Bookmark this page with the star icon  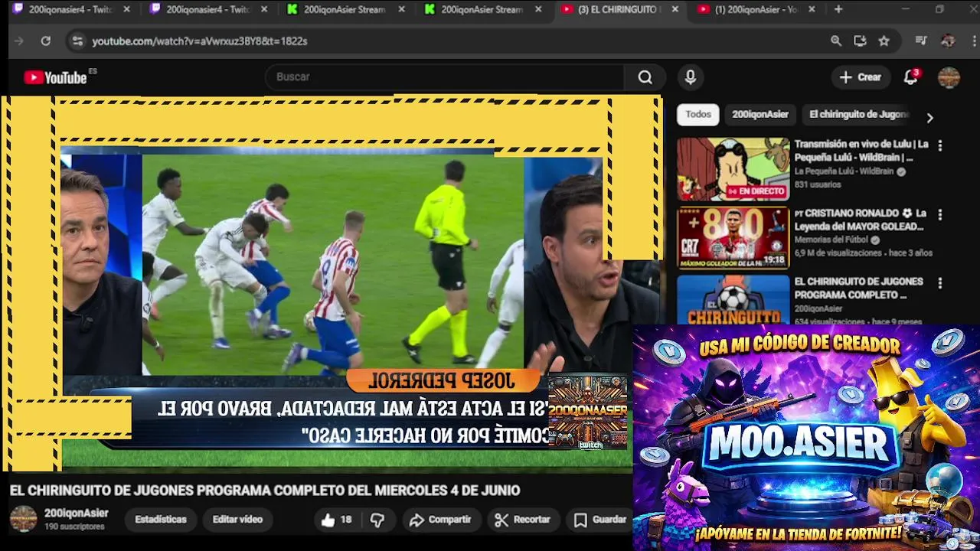(884, 41)
